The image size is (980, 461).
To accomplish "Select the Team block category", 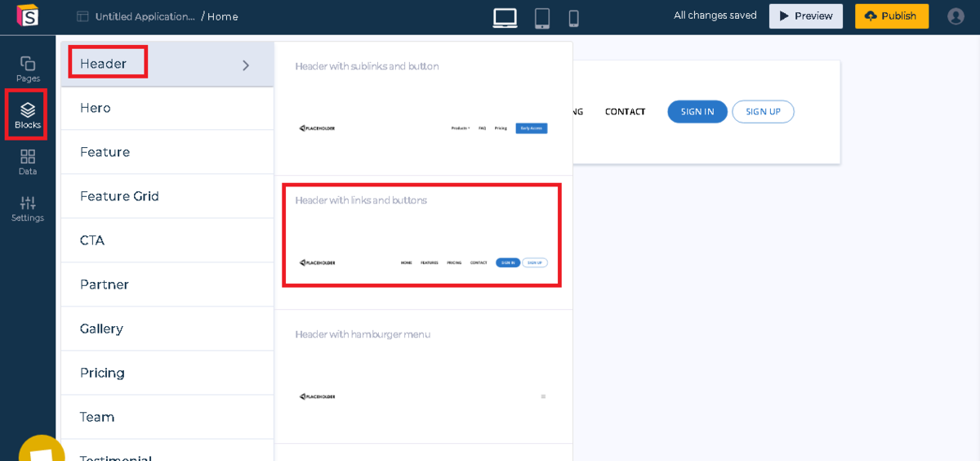I will click(167, 417).
